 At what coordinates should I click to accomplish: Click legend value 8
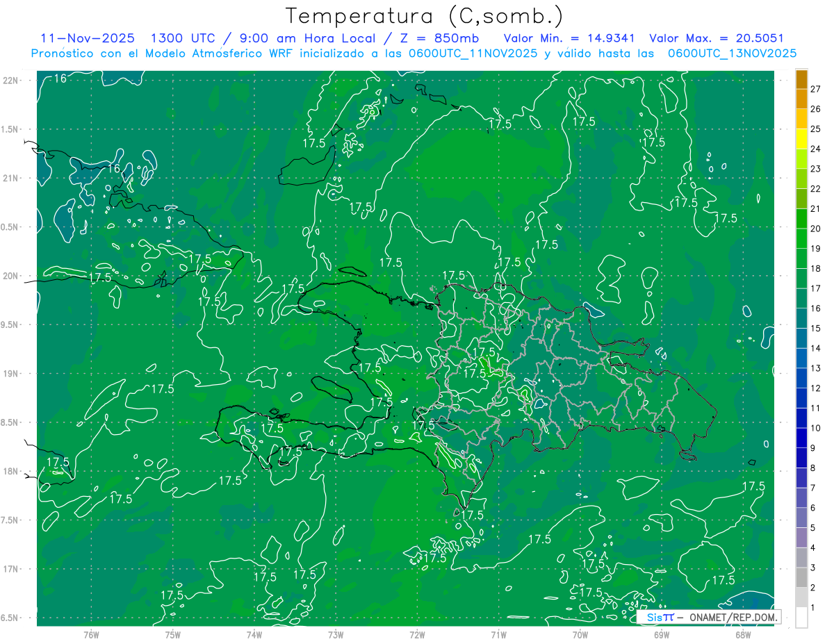coord(813,468)
